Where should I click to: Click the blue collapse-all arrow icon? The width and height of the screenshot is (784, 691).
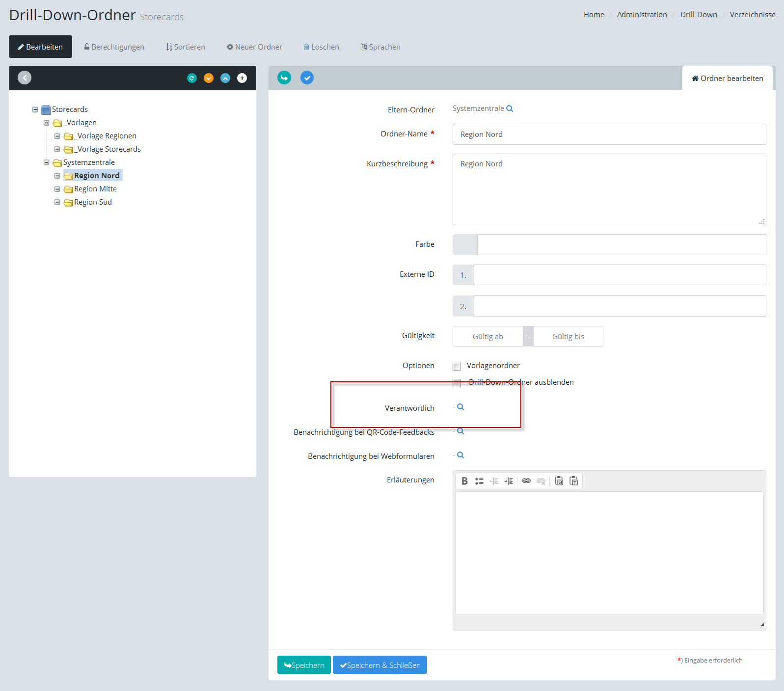225,78
